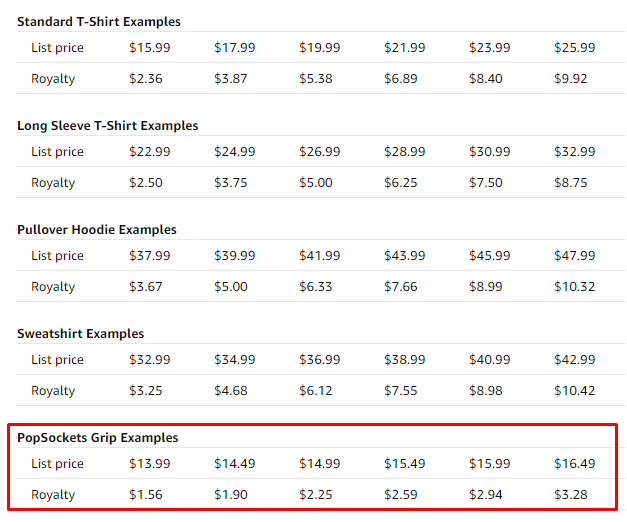Click the $21.99 Standard T-Shirt list price
This screenshot has height=522, width=627.
click(405, 48)
